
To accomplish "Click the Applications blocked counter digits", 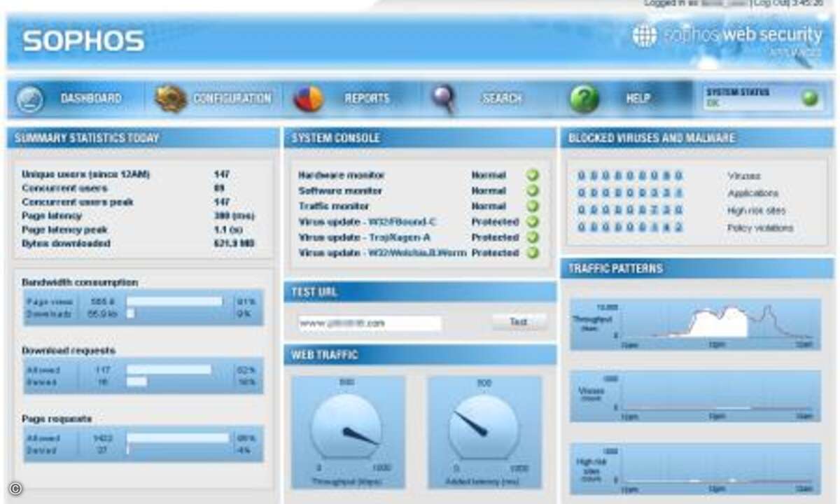I will click(630, 192).
